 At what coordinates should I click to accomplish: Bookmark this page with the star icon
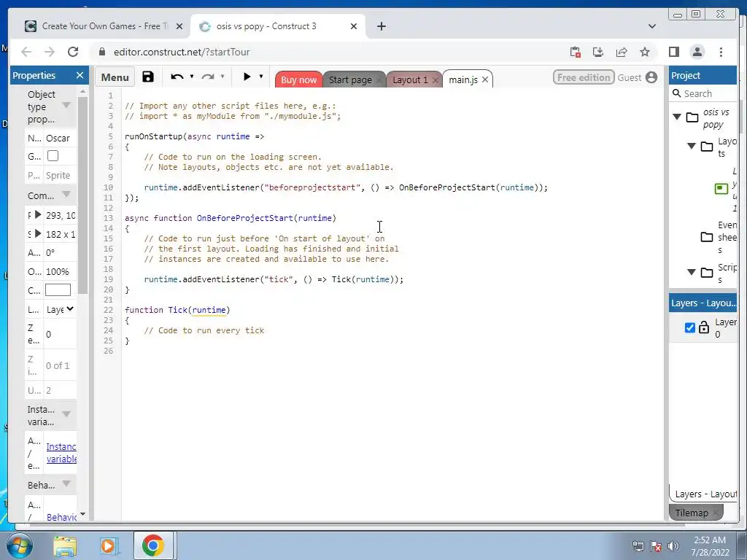(x=645, y=52)
